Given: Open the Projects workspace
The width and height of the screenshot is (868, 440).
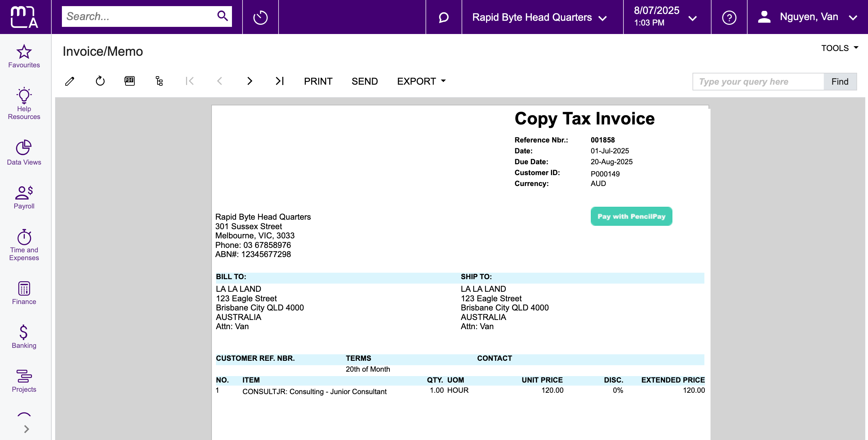Looking at the screenshot, I should [x=24, y=381].
